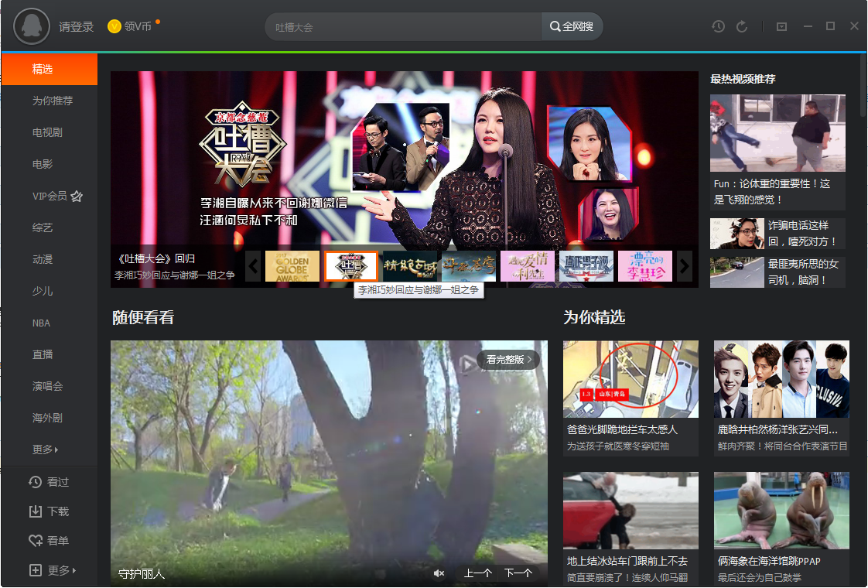Image resolution: width=868 pixels, height=588 pixels.
Task: Open watch history clock icon in title bar
Action: pos(719,27)
